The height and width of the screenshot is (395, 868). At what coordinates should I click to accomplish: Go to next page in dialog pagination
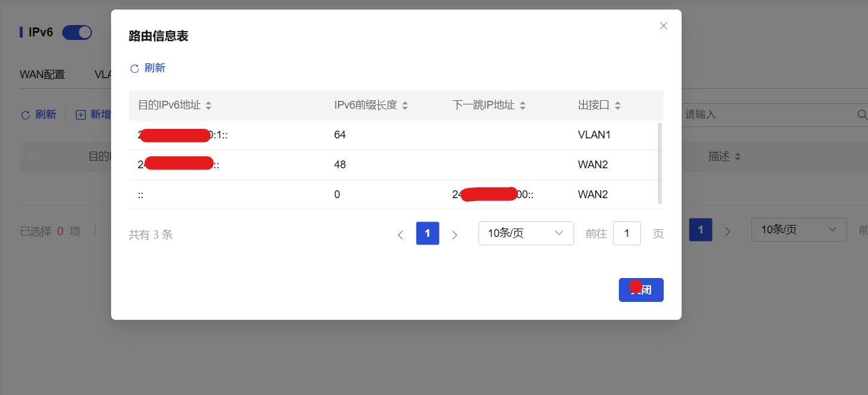pos(455,234)
